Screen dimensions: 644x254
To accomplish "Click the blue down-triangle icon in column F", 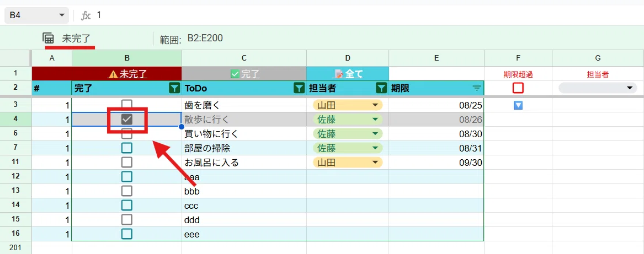I will [518, 105].
